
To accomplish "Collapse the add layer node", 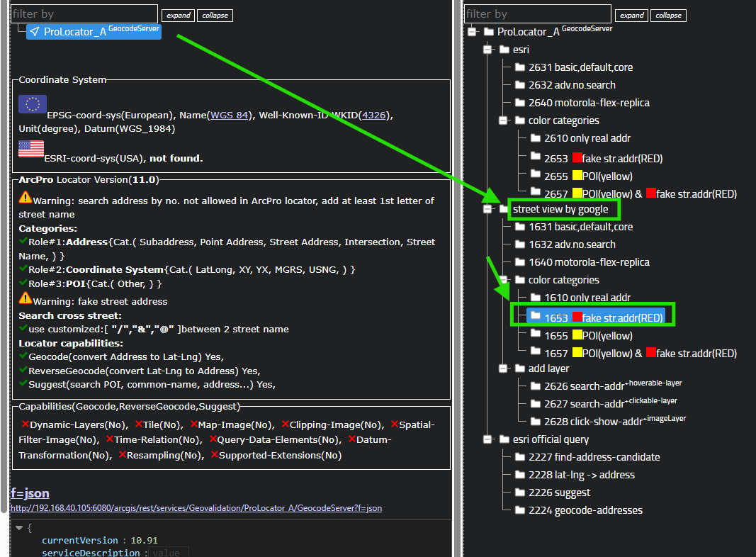I will click(502, 368).
